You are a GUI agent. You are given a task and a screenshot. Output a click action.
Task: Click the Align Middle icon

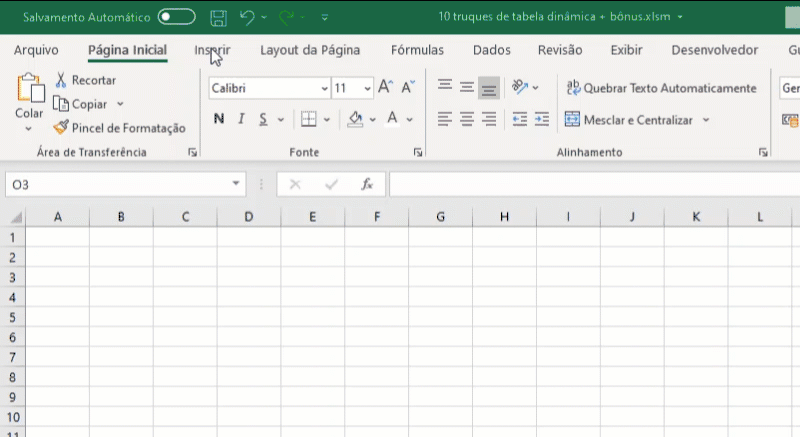[x=467, y=87]
